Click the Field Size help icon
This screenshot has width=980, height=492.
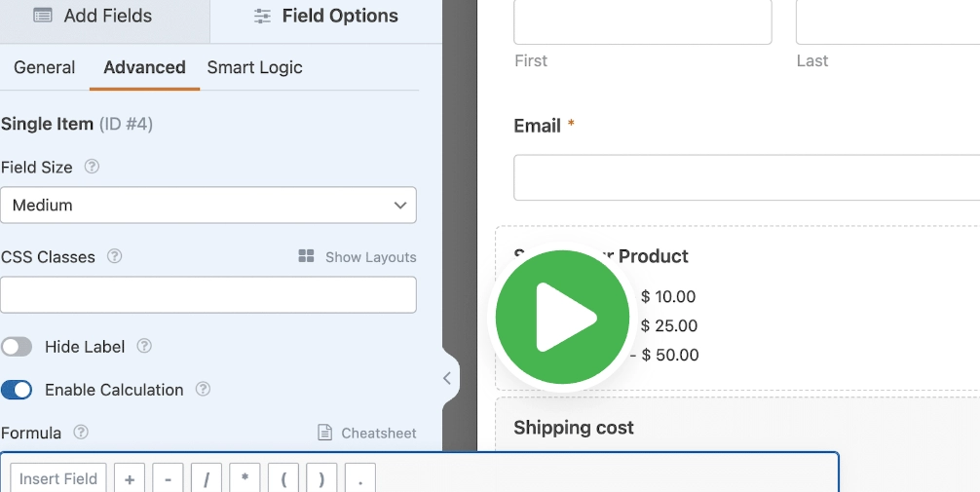pos(92,167)
